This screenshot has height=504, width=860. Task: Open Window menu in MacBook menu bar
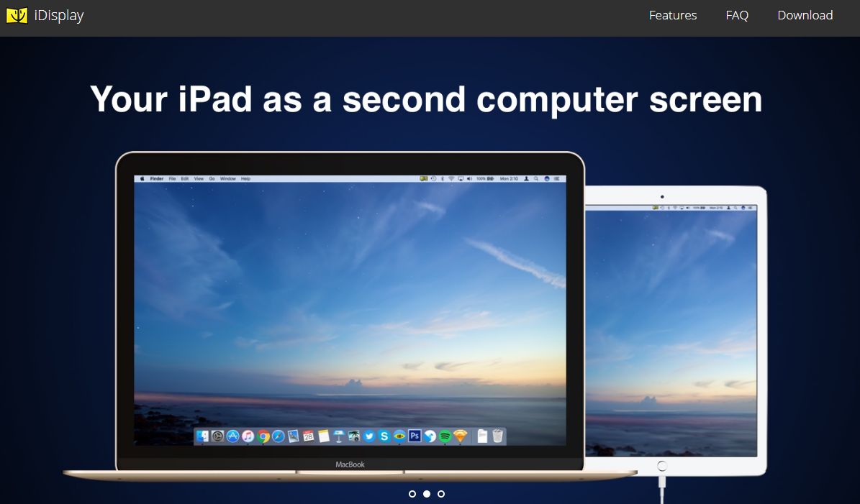[x=228, y=178]
